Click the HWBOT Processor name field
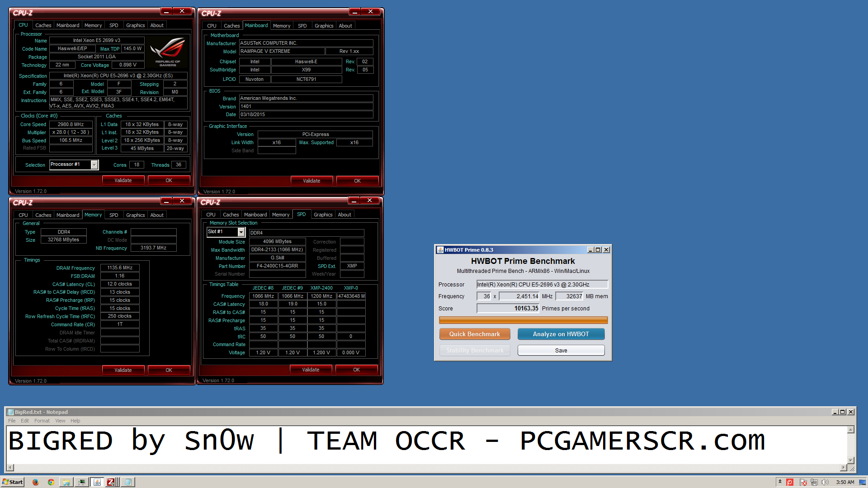The width and height of the screenshot is (868, 488). (x=542, y=284)
